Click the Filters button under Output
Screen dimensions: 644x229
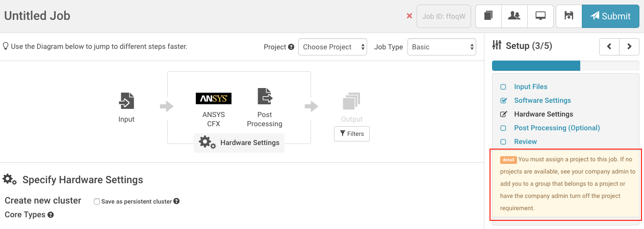coord(352,134)
